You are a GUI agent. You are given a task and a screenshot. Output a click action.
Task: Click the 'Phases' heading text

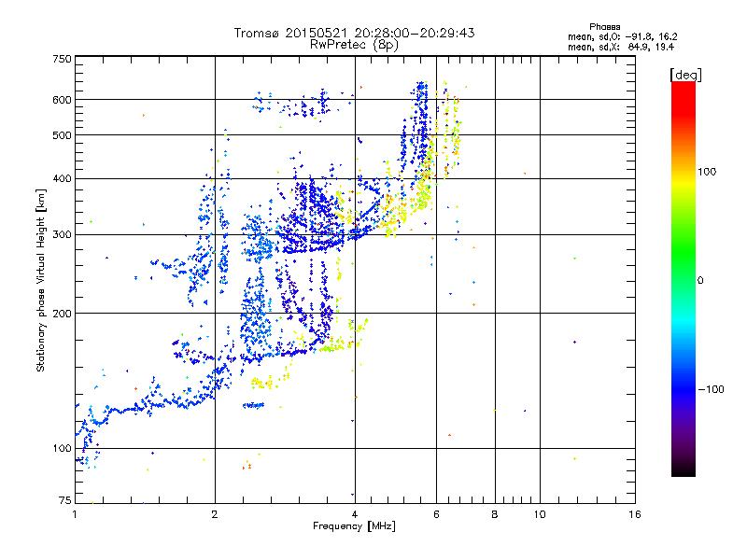604,27
